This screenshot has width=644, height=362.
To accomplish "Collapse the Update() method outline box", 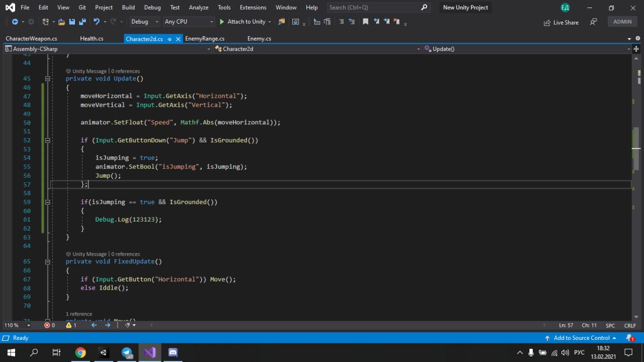I will (48, 79).
